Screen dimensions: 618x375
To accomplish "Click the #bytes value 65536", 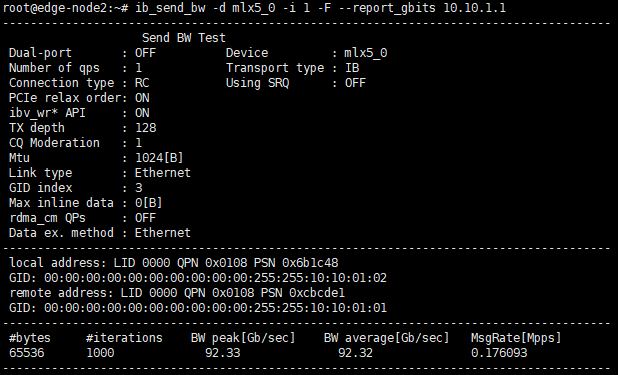I will tap(26, 353).
